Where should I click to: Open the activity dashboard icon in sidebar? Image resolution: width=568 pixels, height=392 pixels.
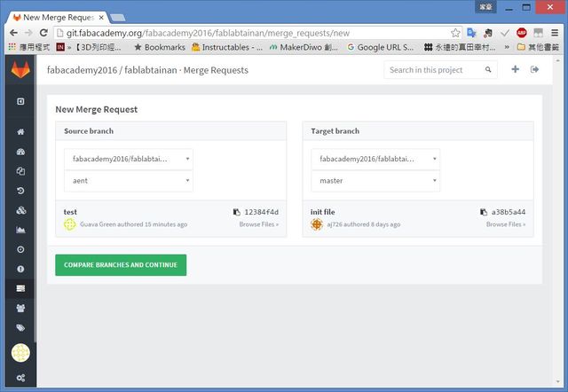click(20, 152)
